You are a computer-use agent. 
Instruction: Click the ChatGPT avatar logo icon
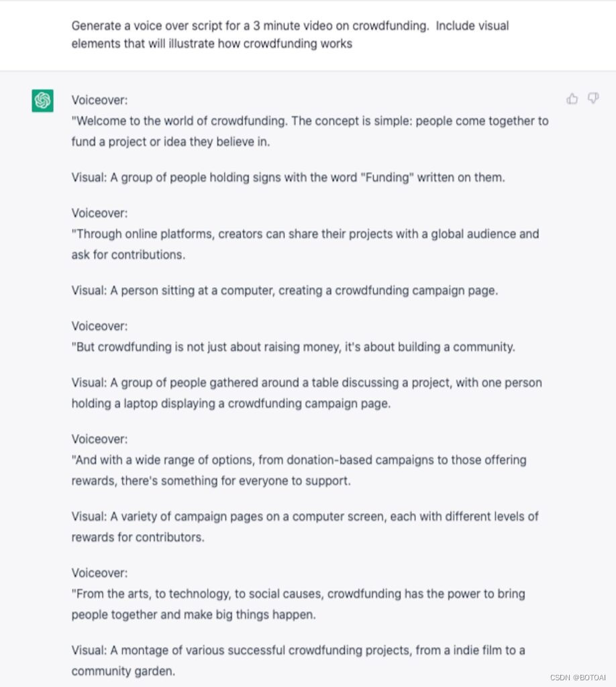(42, 101)
